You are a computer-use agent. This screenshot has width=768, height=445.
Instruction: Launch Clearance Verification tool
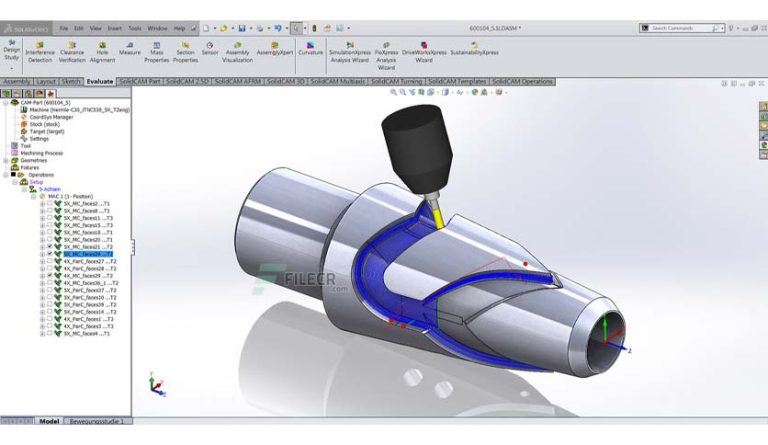(x=72, y=52)
